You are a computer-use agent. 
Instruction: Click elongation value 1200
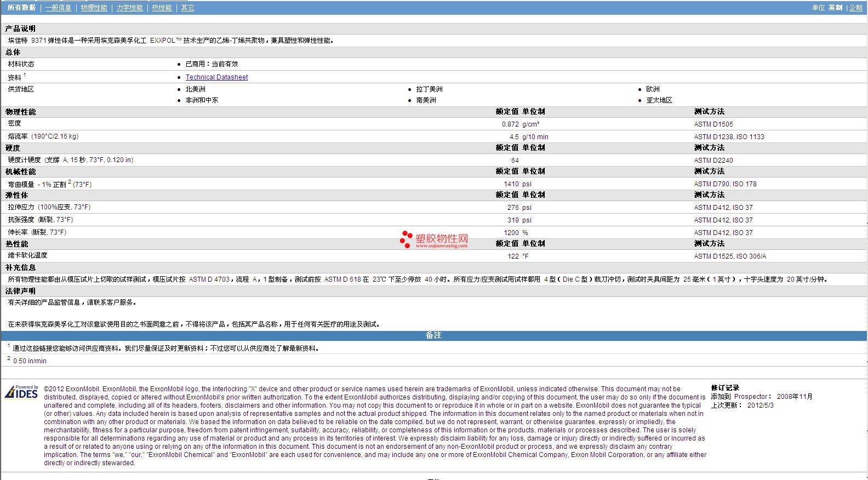(511, 233)
